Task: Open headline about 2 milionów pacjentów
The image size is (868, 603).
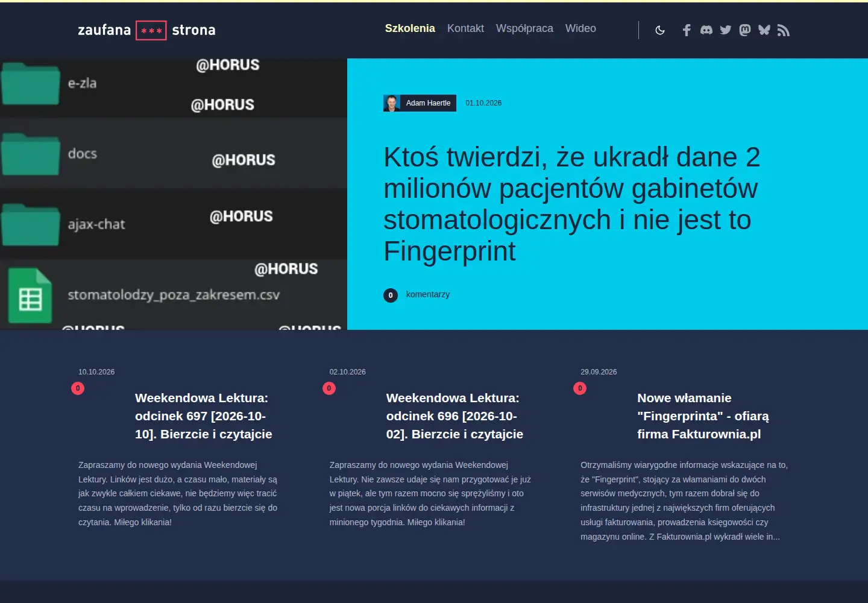Action: (571, 204)
